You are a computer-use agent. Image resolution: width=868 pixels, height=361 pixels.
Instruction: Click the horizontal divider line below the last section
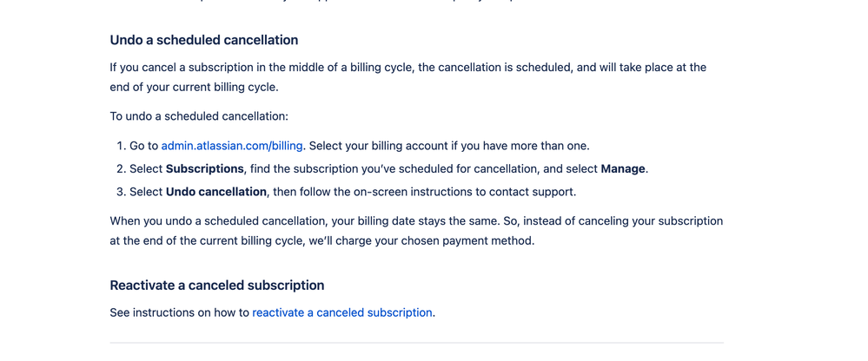pyautogui.click(x=416, y=343)
